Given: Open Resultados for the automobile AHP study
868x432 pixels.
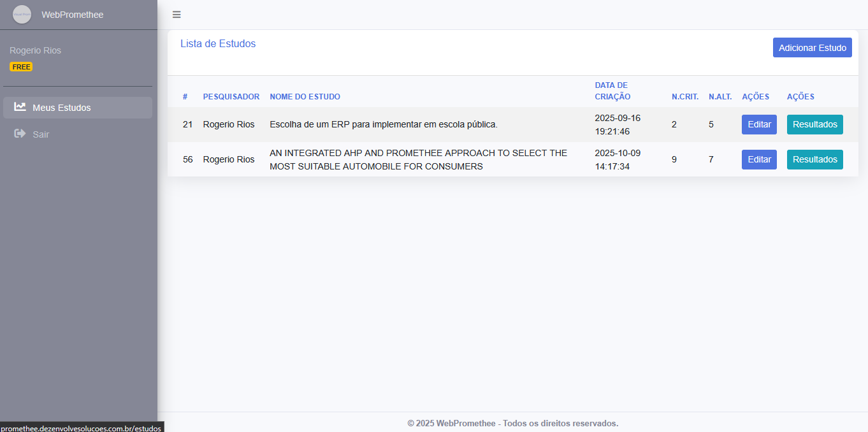Looking at the screenshot, I should 814,159.
